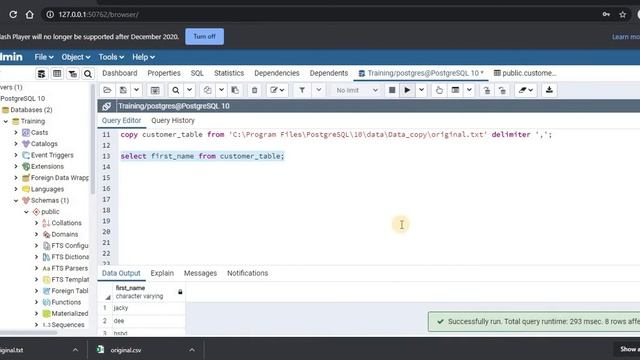Click the Explain hand icon
640x360 pixels.
click(x=439, y=90)
